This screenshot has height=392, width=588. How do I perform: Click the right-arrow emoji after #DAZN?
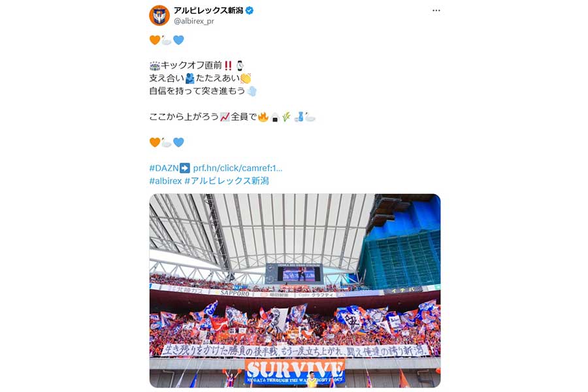185,168
